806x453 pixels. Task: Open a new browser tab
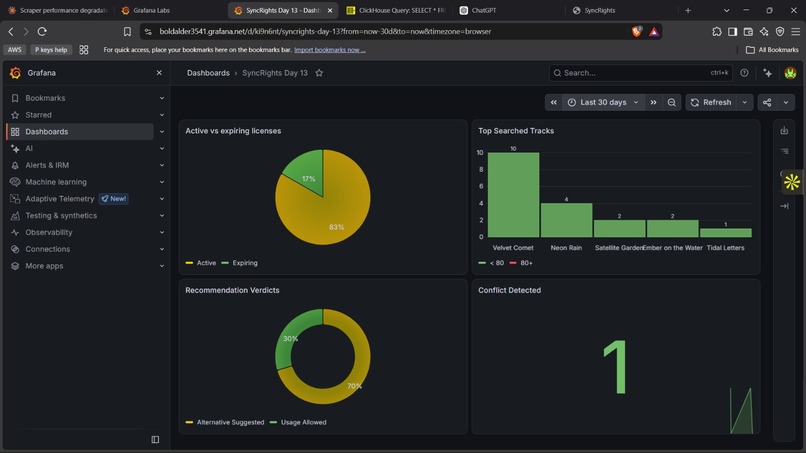688,10
